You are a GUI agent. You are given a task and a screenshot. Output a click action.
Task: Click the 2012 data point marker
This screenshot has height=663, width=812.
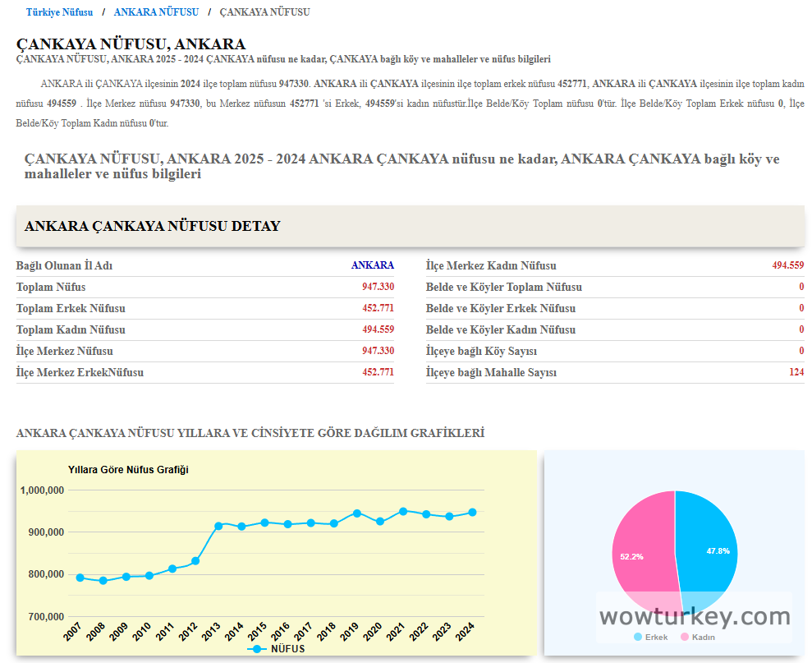tap(195, 561)
